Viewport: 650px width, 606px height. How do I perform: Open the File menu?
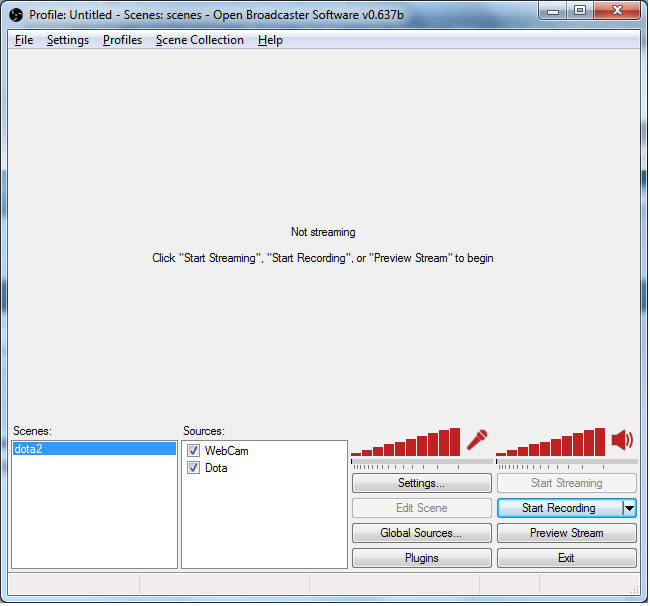click(x=24, y=40)
